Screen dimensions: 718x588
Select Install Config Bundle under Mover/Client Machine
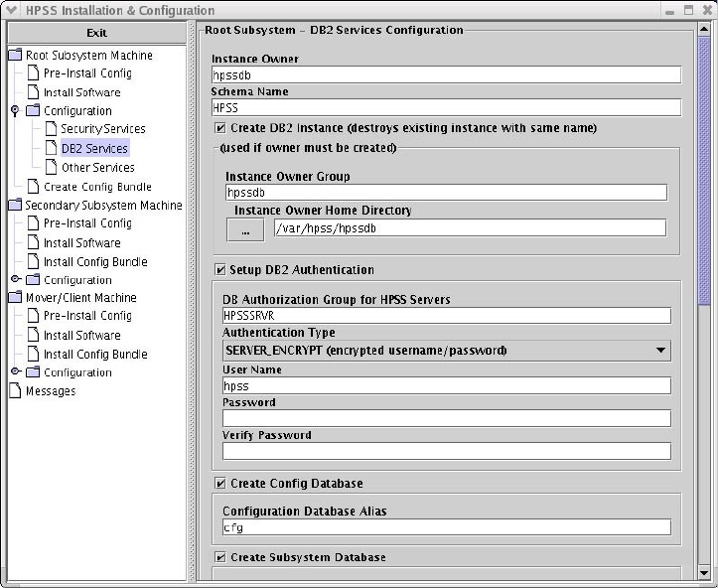[95, 355]
